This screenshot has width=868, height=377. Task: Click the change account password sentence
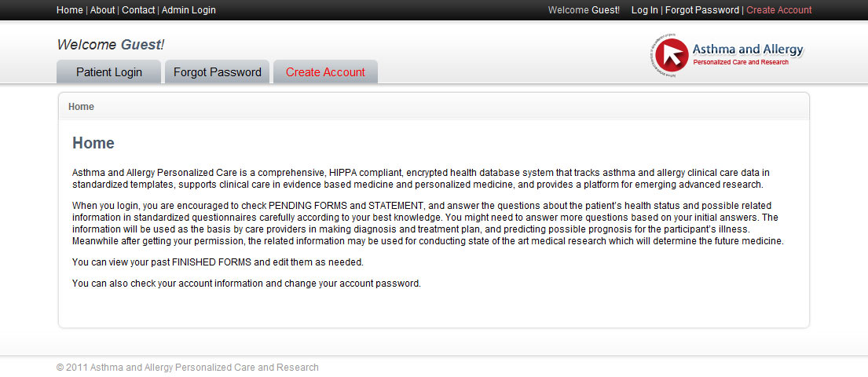(x=246, y=284)
